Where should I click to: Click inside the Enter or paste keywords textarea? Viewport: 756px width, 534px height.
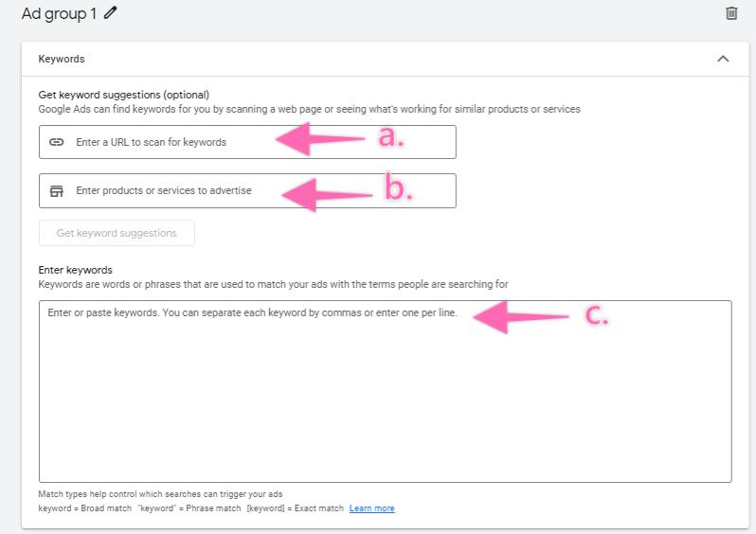[385, 391]
